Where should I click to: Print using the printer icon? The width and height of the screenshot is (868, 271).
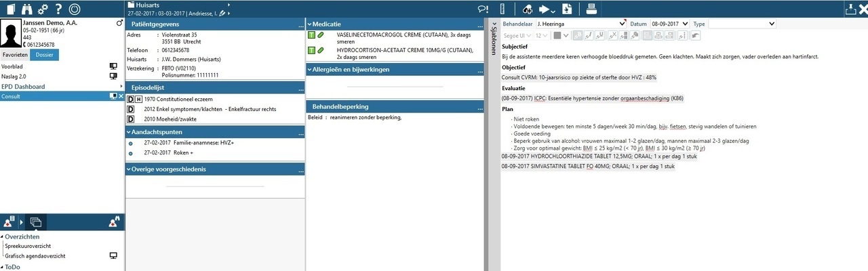click(x=591, y=9)
